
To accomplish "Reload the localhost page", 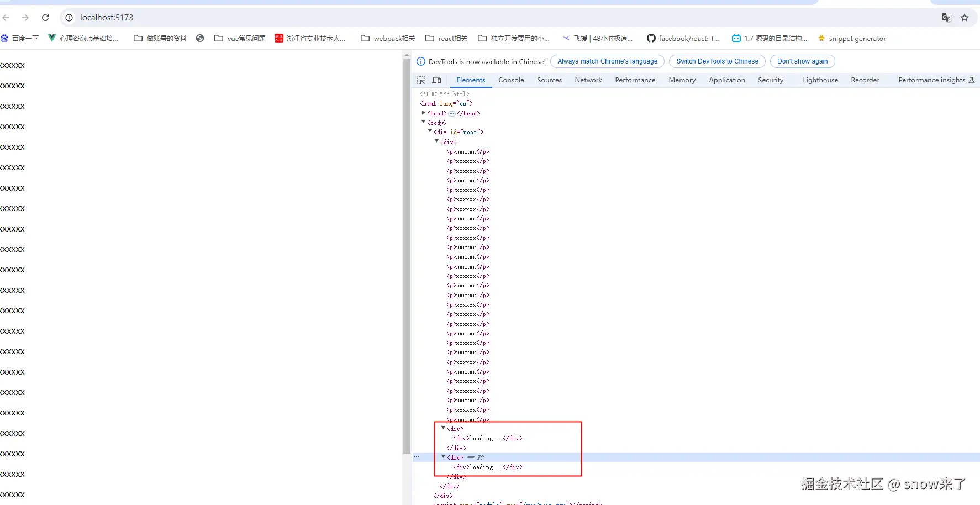I will [x=45, y=18].
